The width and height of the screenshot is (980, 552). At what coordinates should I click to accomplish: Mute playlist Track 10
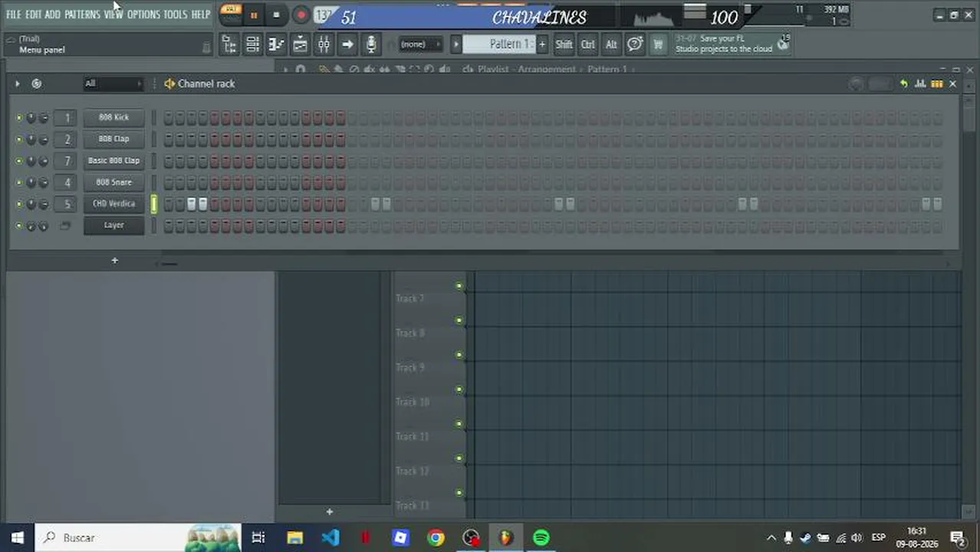[459, 389]
